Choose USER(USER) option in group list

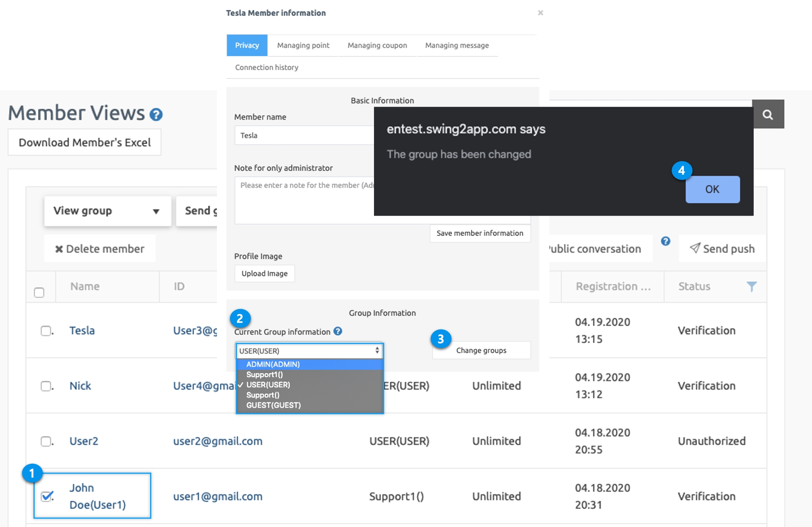click(x=310, y=385)
